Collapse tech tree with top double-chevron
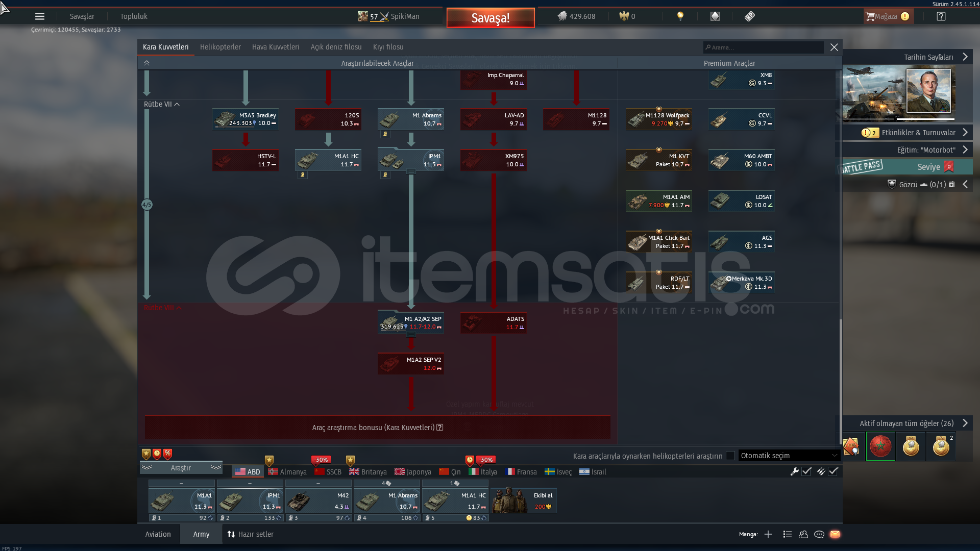Screen dimensions: 980x551 [146, 63]
